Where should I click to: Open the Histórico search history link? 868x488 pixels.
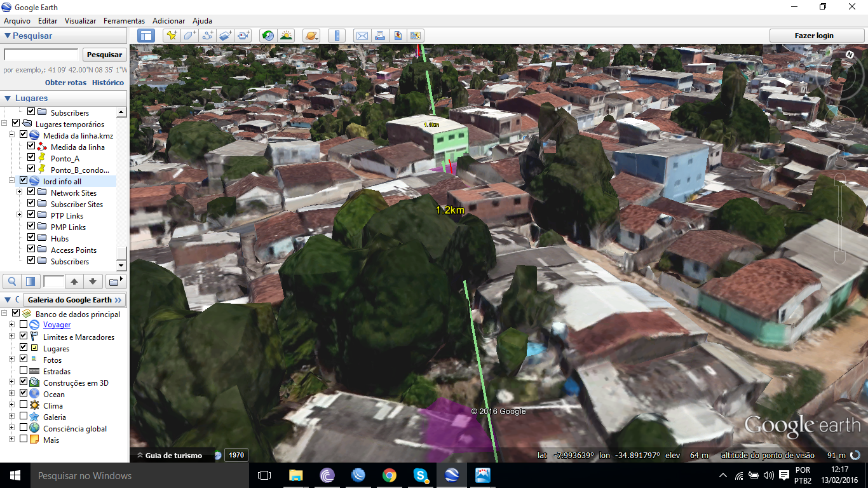coord(108,83)
